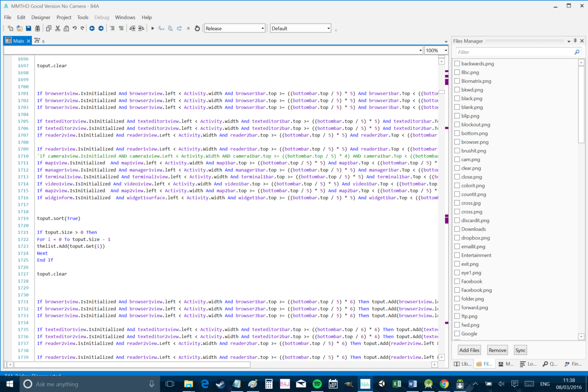This screenshot has width=588, height=392.
Task: Navigate forward with blue right arrow
Action: click(x=101, y=28)
